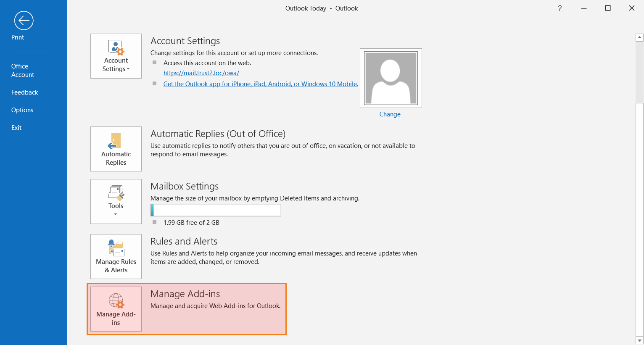Click the Get the Outlook app link
This screenshot has width=644, height=345.
coord(261,84)
